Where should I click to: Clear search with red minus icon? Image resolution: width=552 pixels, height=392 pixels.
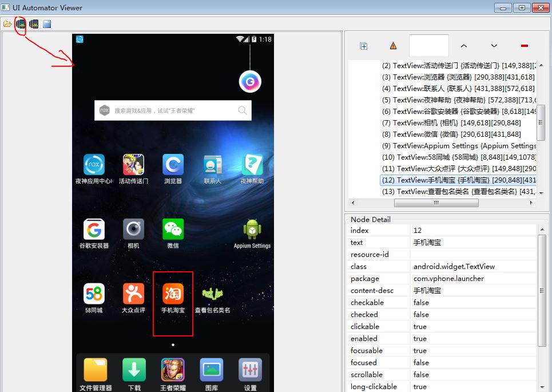[x=524, y=46]
